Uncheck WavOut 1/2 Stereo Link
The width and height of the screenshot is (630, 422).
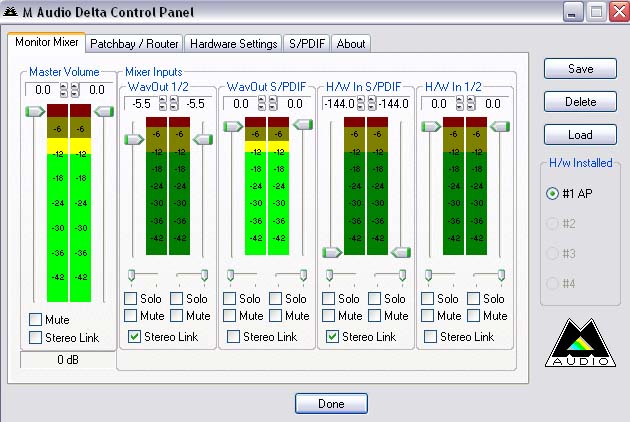[x=134, y=336]
